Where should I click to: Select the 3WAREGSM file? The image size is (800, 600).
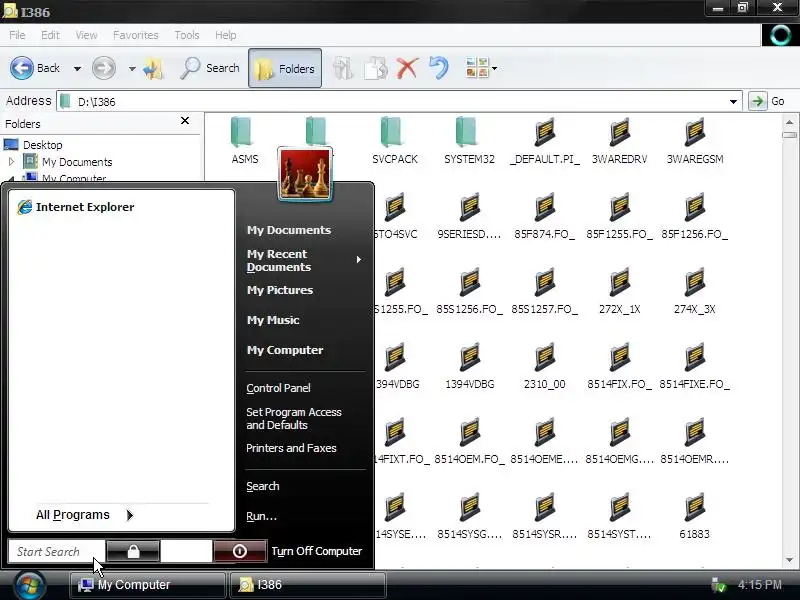pyautogui.click(x=694, y=141)
